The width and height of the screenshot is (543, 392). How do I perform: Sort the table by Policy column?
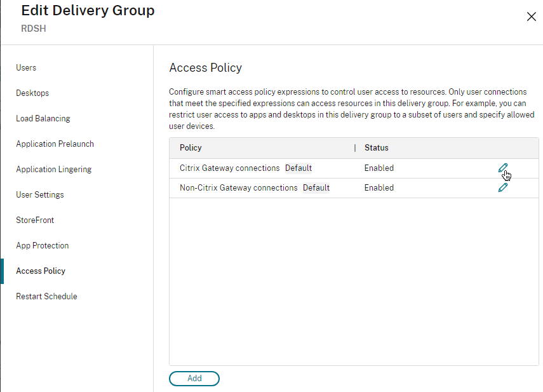click(x=191, y=148)
